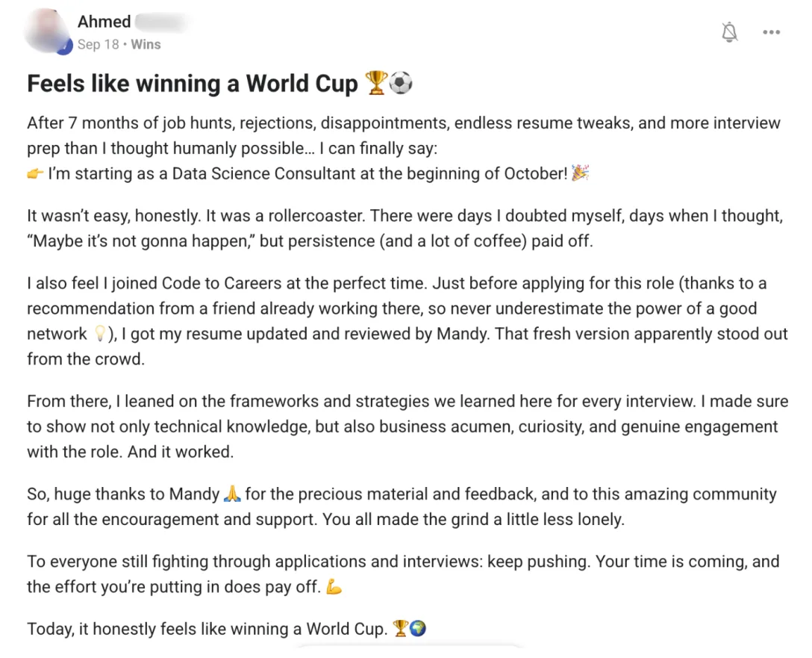Open the three-dot post options menu

(771, 32)
